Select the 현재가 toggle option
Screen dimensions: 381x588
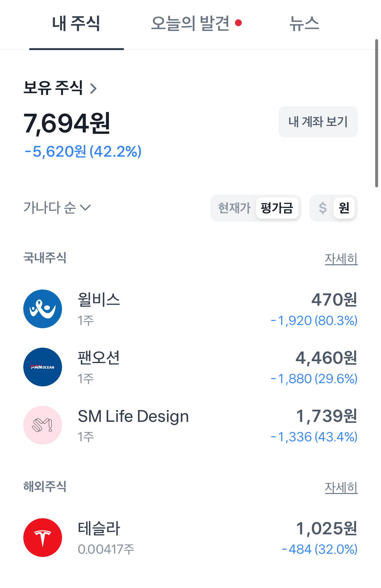[234, 208]
